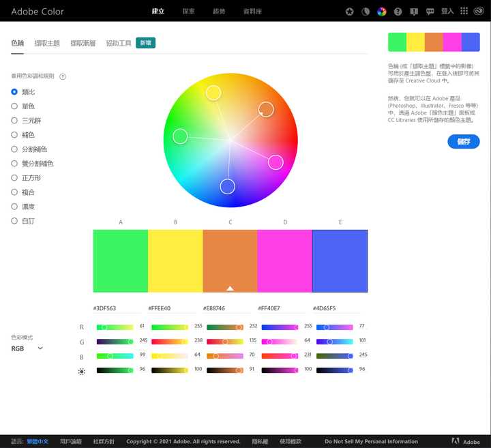Switch to the 協助工具 (Accessibility tools) tab
This screenshot has height=448, width=491.
[119, 43]
